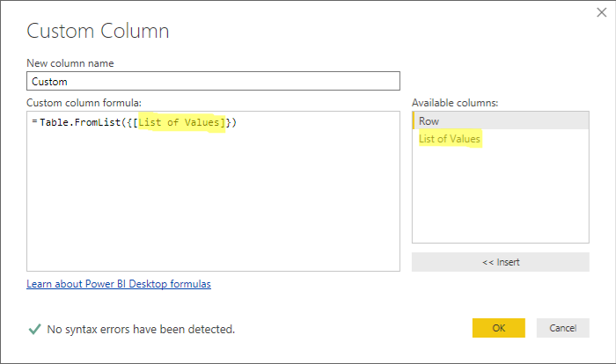The height and width of the screenshot is (364, 616).
Task: Click inside the custom column formula editor
Action: click(x=213, y=191)
